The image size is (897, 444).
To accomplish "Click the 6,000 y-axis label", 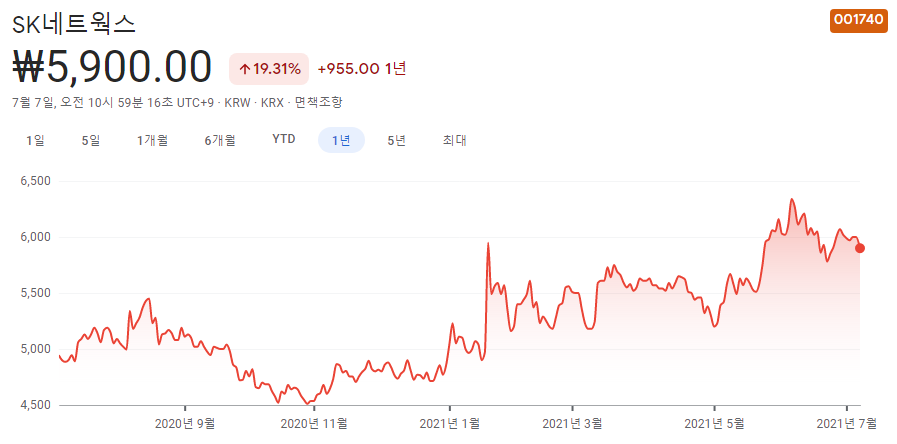I will pos(36,237).
